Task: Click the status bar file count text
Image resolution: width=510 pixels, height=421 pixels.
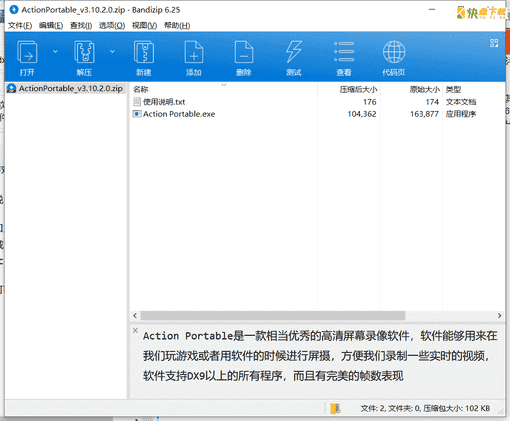Action: pos(425,408)
